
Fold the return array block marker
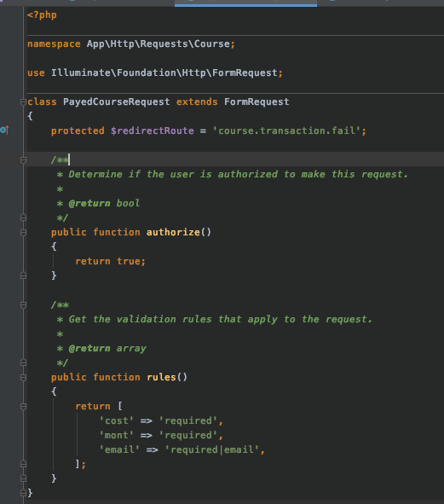tap(23, 407)
